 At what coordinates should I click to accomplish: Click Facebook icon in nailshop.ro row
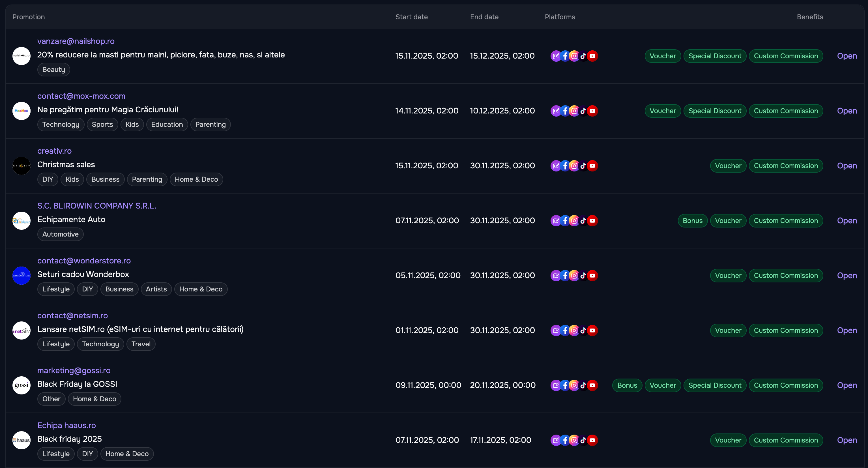[x=565, y=56]
